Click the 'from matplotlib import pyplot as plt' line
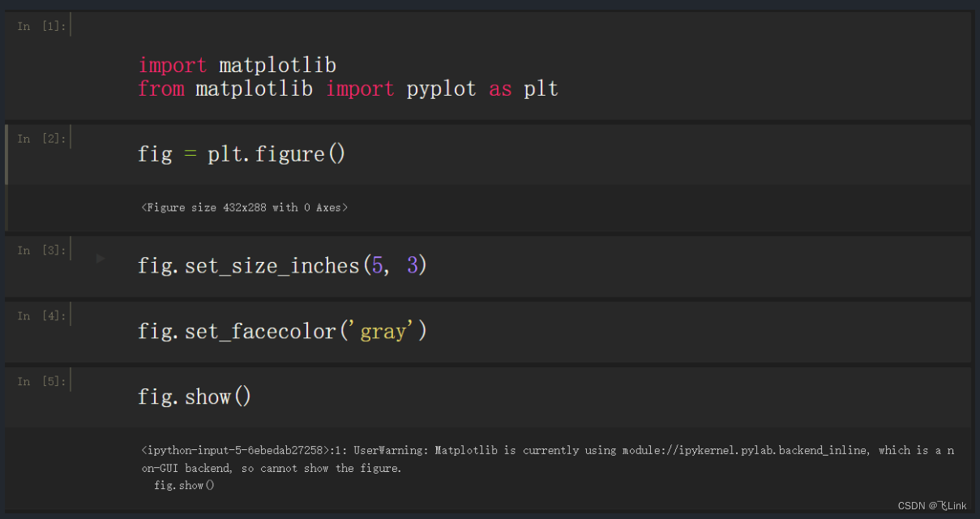Viewport: 980px width, 519px height. click(348, 88)
